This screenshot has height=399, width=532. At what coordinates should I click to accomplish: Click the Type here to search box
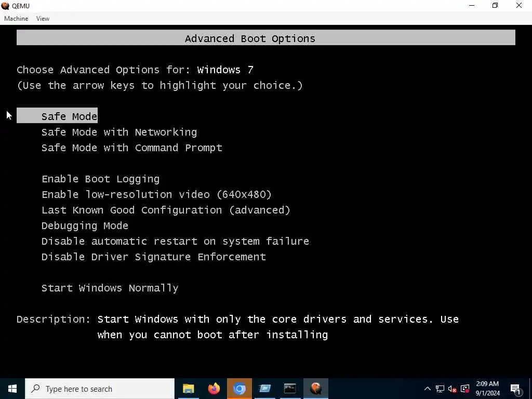click(100, 389)
